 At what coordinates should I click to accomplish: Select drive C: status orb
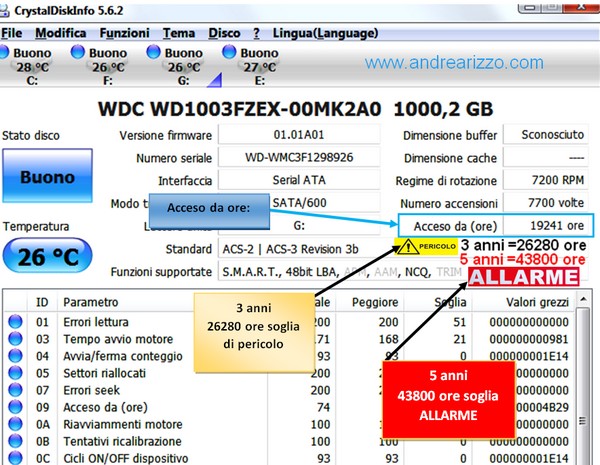click(x=3, y=52)
